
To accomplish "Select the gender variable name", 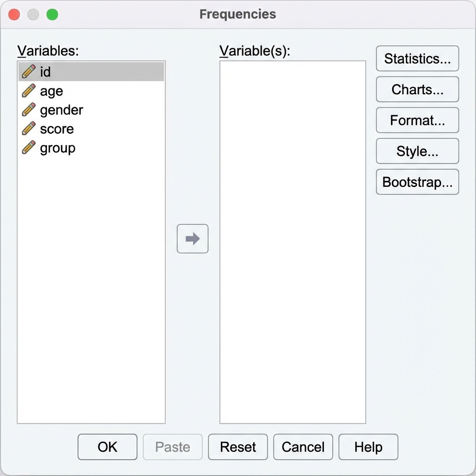I will (61, 110).
